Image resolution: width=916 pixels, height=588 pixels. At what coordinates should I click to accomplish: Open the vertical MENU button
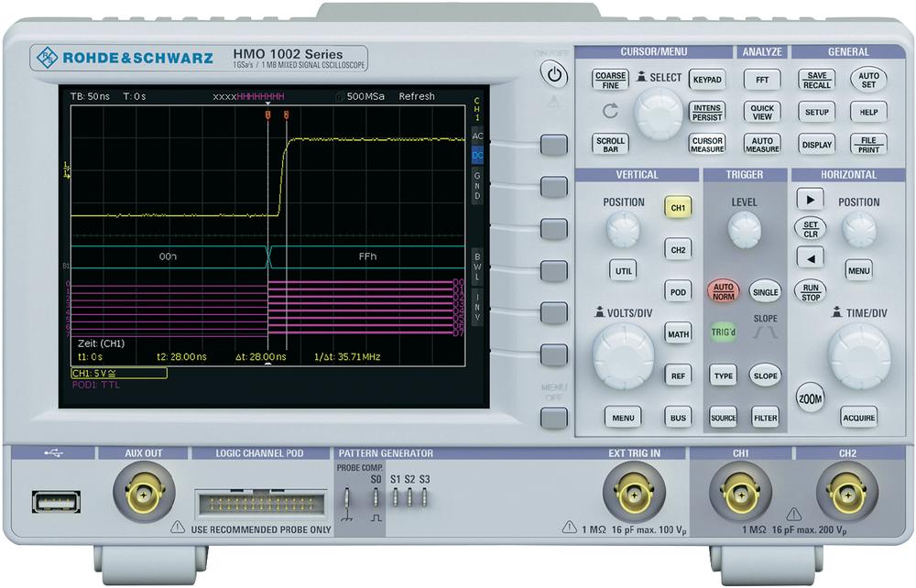(623, 418)
